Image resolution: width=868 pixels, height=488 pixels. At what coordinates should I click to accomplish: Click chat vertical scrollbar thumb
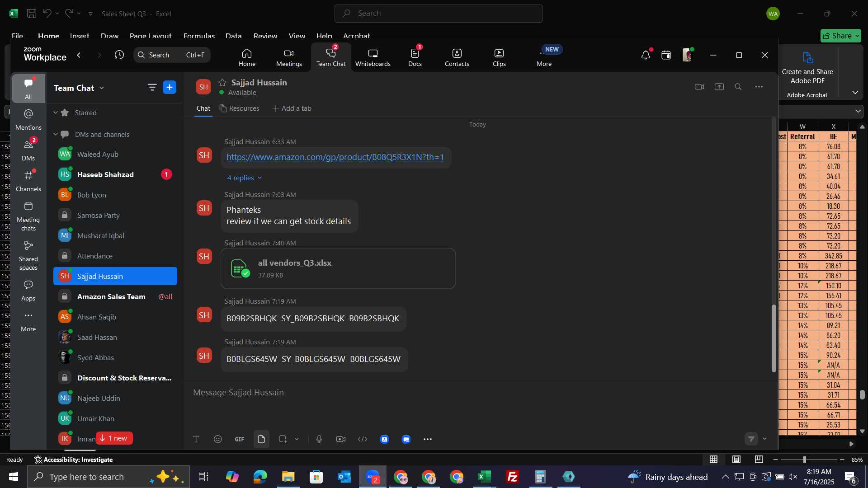(x=774, y=339)
